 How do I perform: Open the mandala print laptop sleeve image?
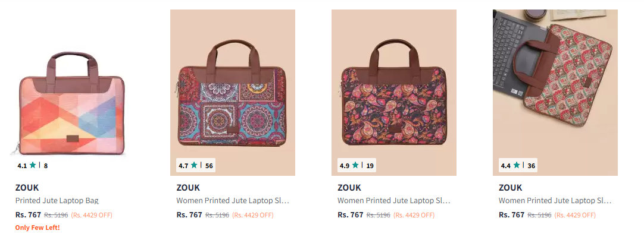233,93
